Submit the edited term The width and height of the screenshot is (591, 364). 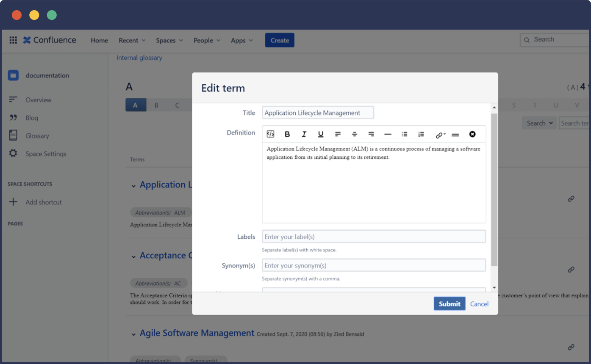point(449,303)
